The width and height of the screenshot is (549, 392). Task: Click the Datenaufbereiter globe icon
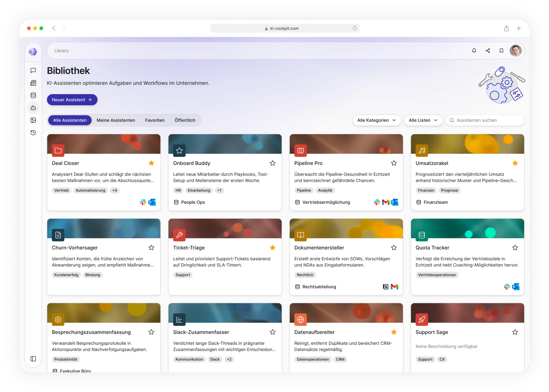301,319
